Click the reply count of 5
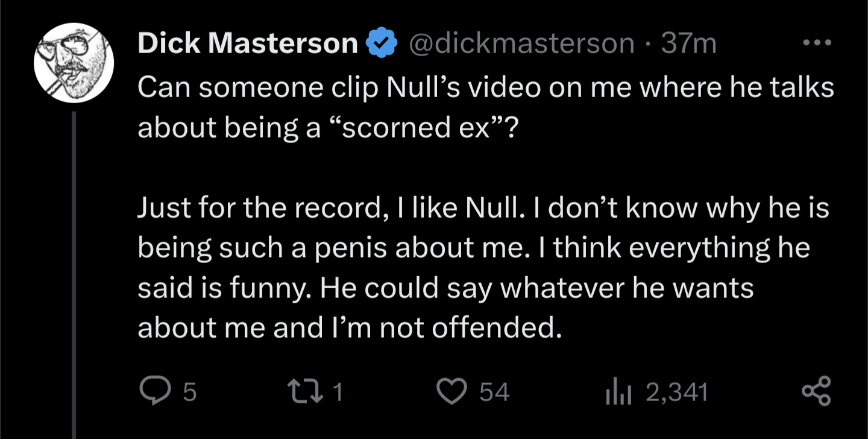 point(189,393)
